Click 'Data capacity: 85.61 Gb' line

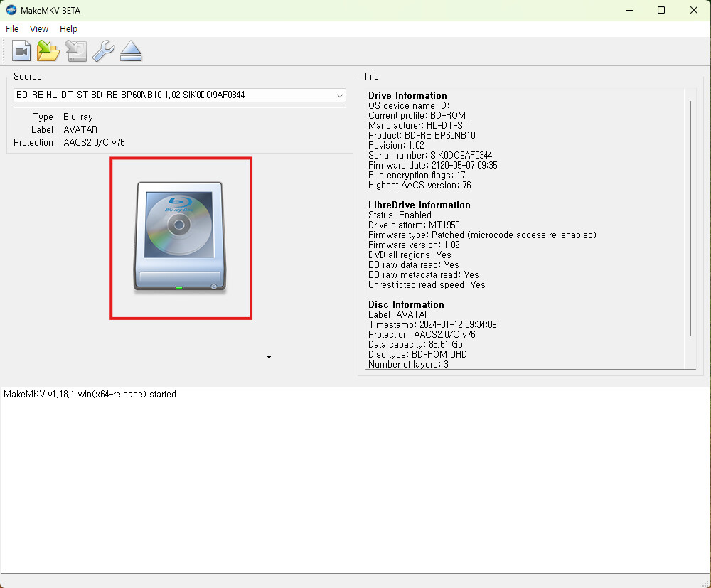coord(415,345)
